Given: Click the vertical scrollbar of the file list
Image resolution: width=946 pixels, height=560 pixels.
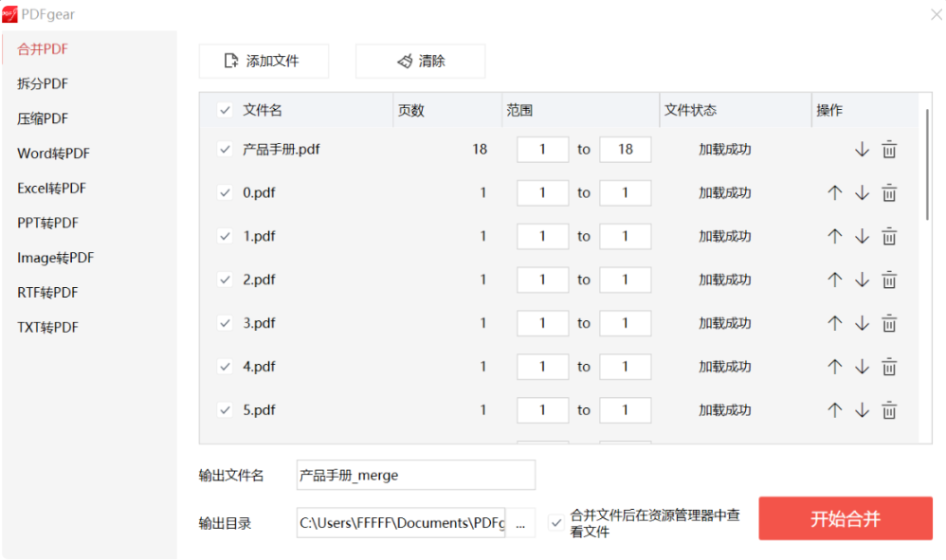Looking at the screenshot, I should point(927,165).
